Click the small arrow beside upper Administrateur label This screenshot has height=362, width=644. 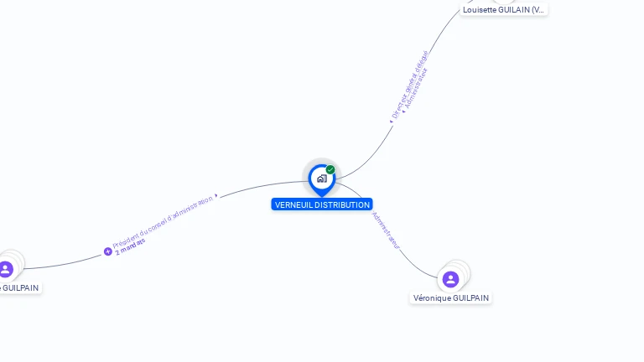(403, 111)
